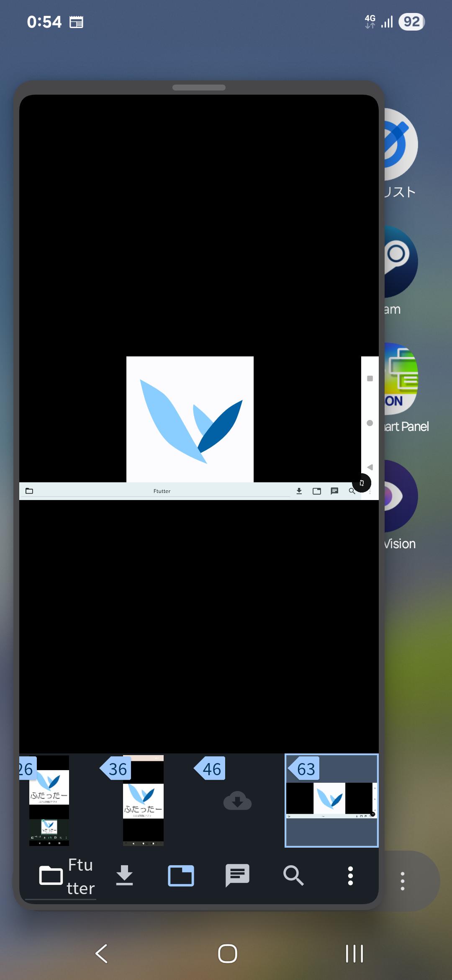Tap the download arrow icon
This screenshot has height=980, width=452.
click(124, 875)
